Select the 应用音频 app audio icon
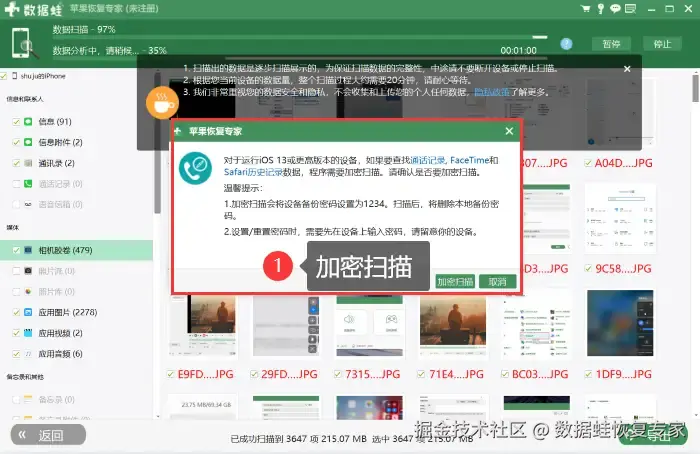The height and width of the screenshot is (454, 700). (x=28, y=354)
